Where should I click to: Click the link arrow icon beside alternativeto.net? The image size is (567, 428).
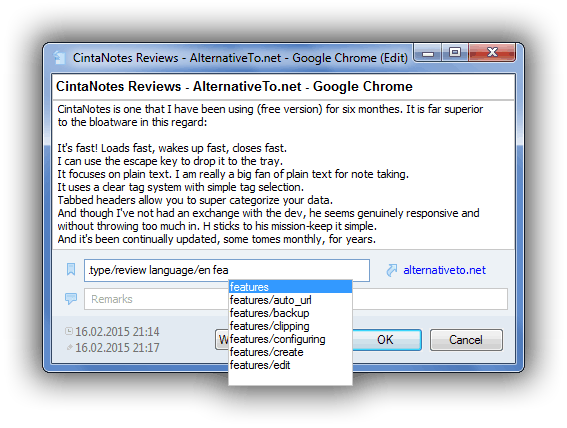pos(392,270)
